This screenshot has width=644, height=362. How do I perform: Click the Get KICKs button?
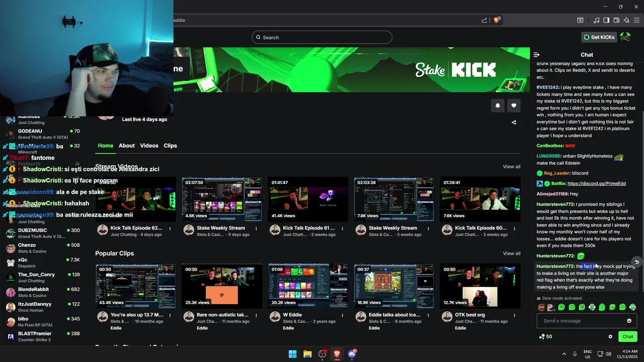pos(599,37)
